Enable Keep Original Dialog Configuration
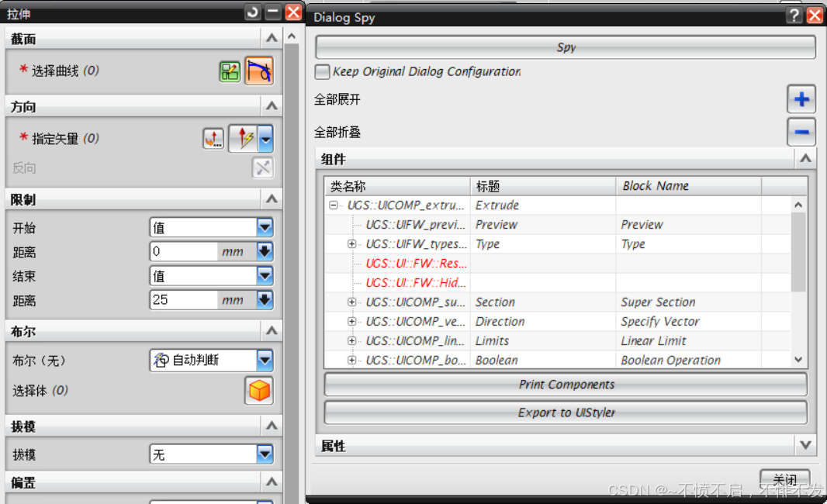This screenshot has height=504, width=827. tap(322, 71)
